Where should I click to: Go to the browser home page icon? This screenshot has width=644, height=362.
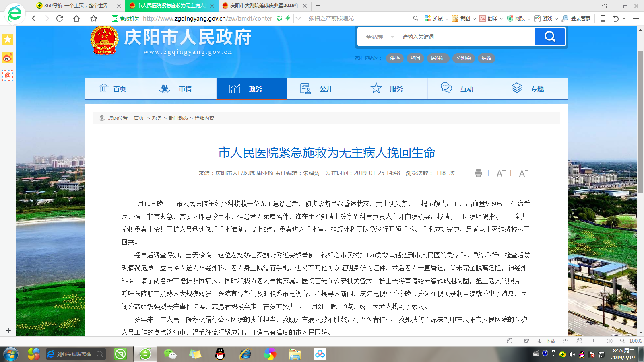click(76, 19)
